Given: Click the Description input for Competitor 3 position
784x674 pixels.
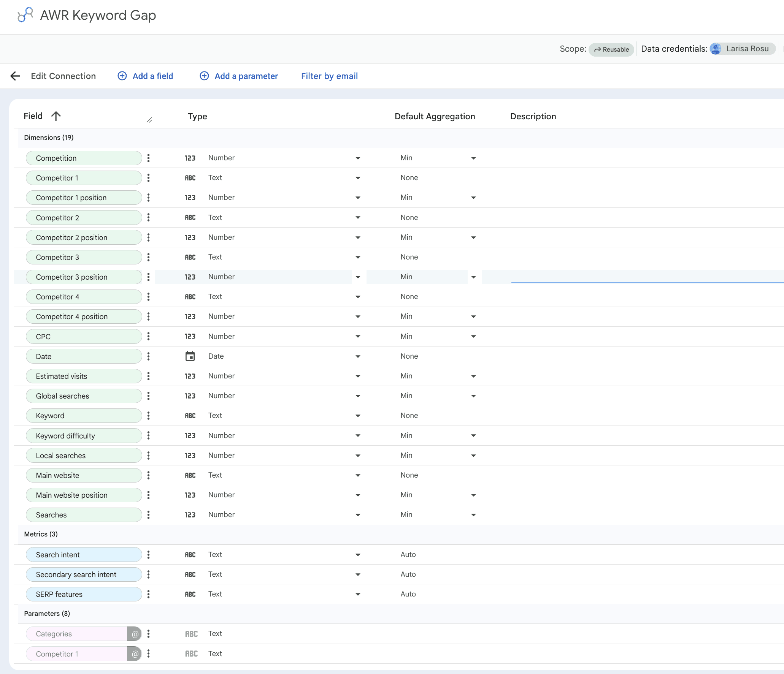Looking at the screenshot, I should coord(647,277).
